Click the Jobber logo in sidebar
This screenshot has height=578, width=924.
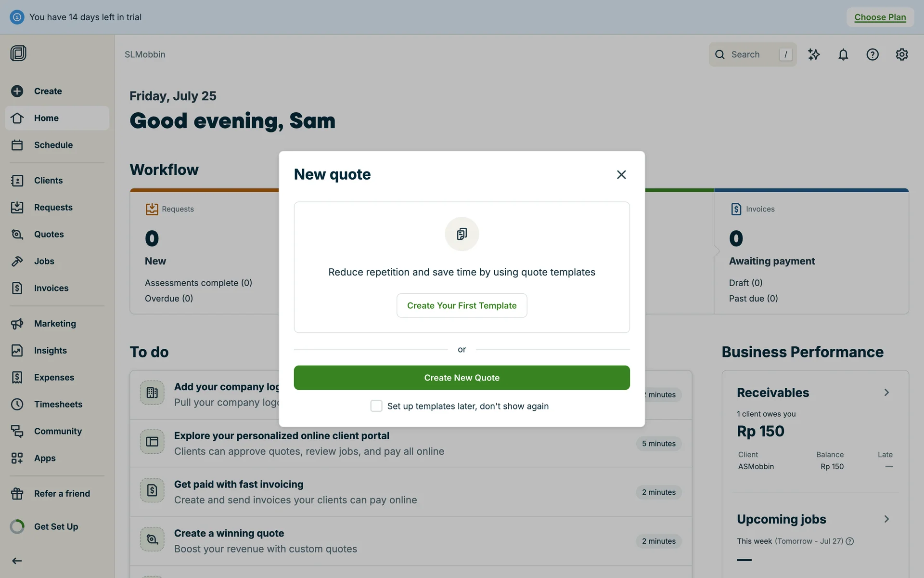tap(18, 53)
